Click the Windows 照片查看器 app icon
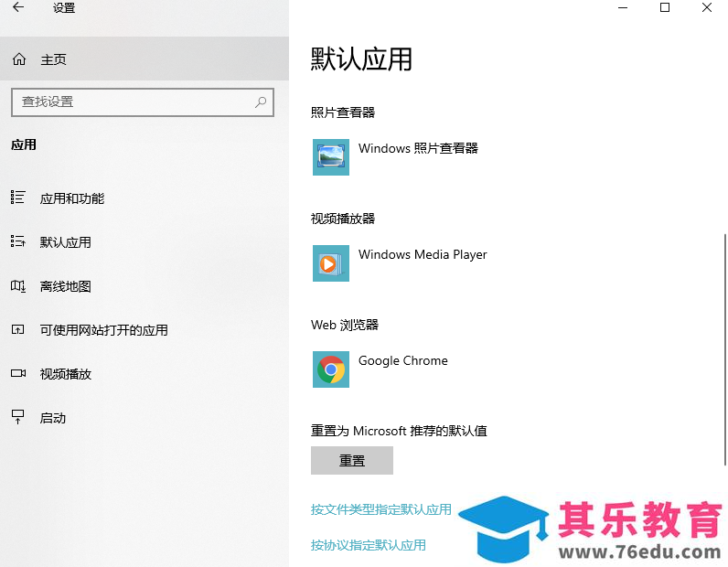728x567 pixels. 330,157
